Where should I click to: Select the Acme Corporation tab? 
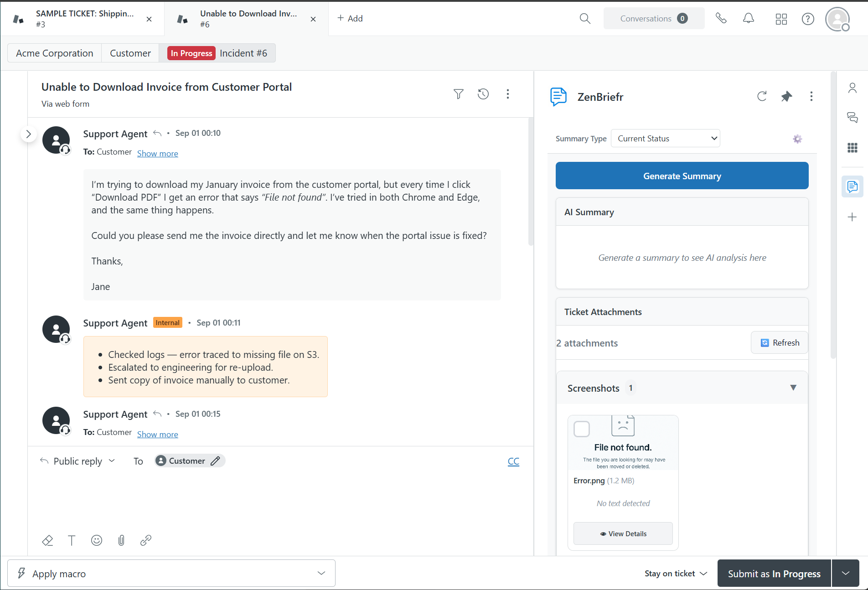pos(55,53)
